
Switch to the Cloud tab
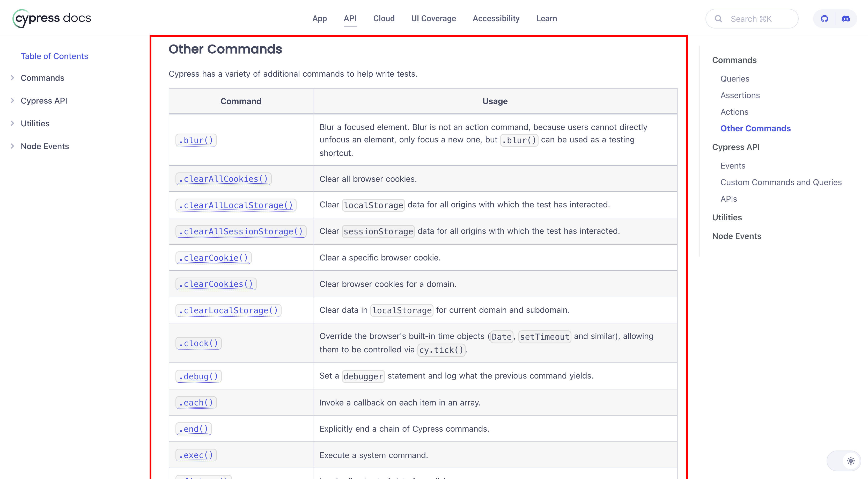click(384, 19)
